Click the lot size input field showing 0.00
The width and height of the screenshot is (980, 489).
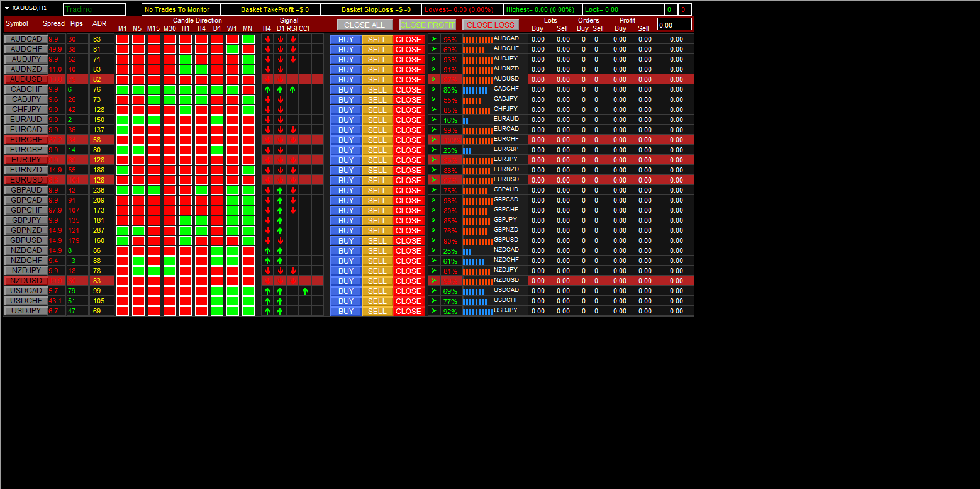pos(674,25)
